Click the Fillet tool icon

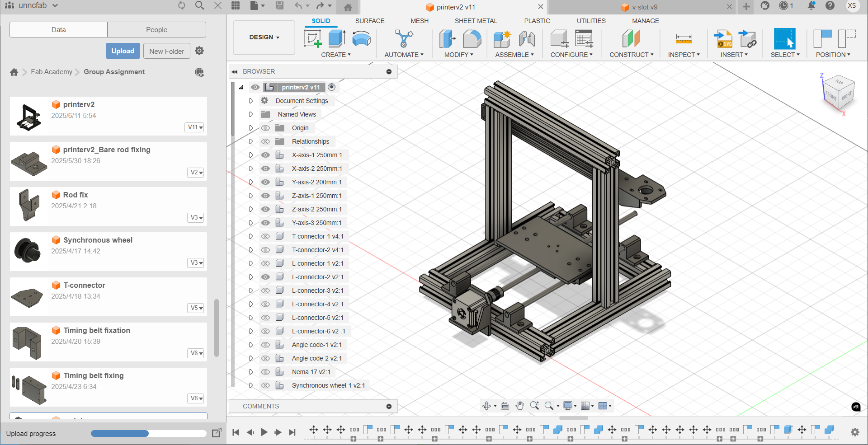coord(472,39)
